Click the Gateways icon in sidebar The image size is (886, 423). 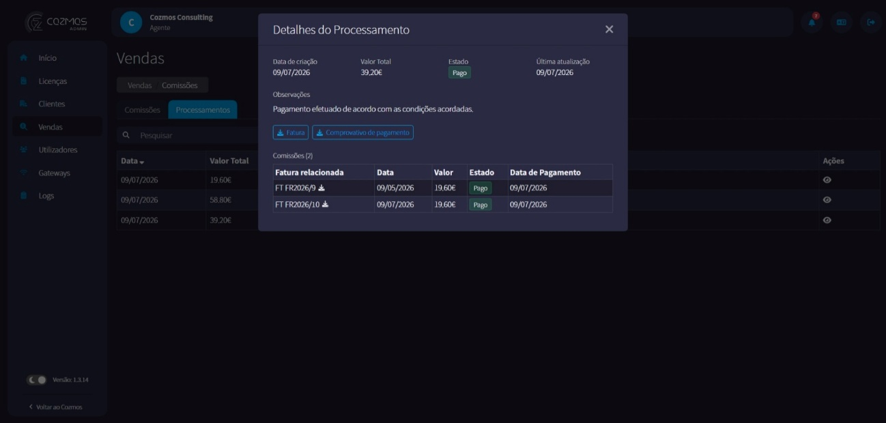coord(23,173)
